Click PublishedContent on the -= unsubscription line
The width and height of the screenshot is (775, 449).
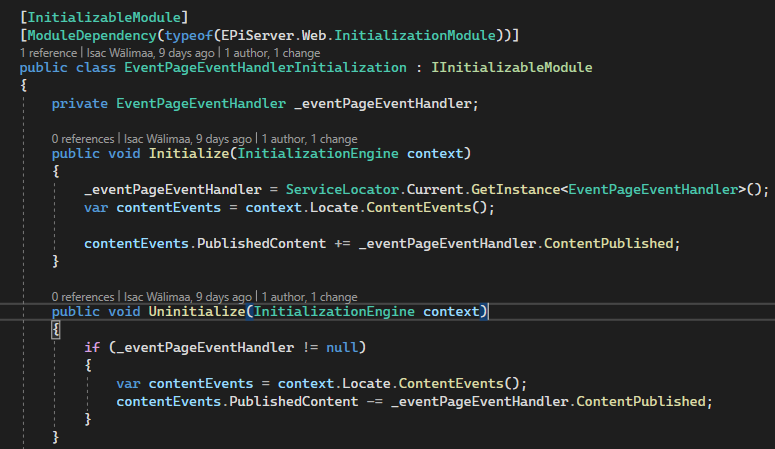pyautogui.click(x=298, y=401)
